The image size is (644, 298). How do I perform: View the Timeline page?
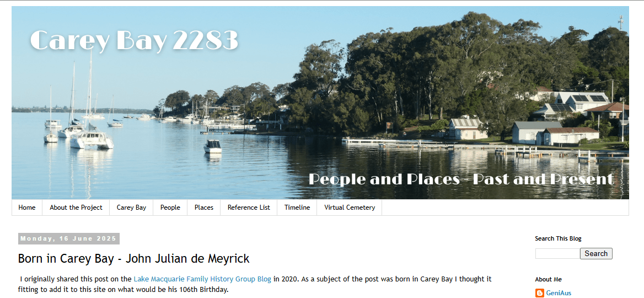tap(297, 207)
